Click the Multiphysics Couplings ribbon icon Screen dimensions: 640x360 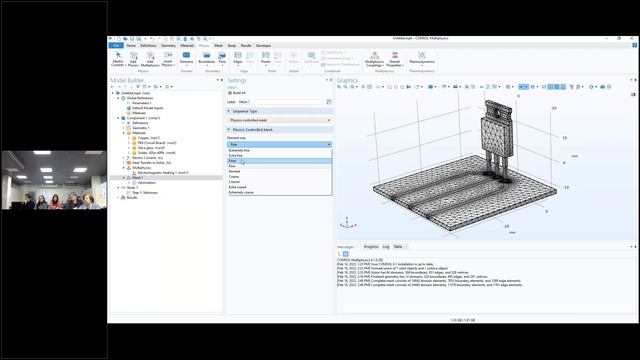[x=374, y=59]
